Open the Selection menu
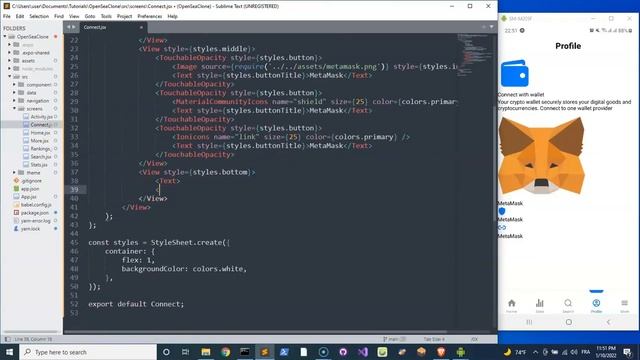Screen dimensions: 640x360 tap(39, 16)
